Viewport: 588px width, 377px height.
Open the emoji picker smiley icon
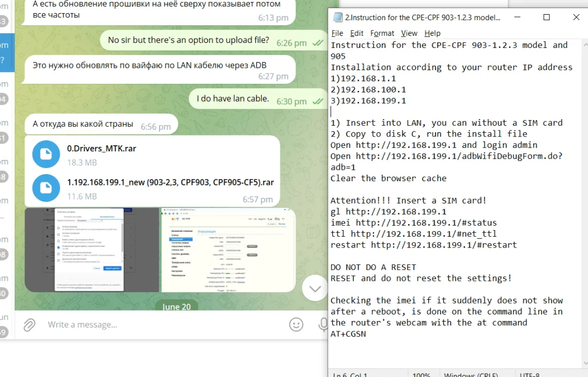[x=296, y=325]
